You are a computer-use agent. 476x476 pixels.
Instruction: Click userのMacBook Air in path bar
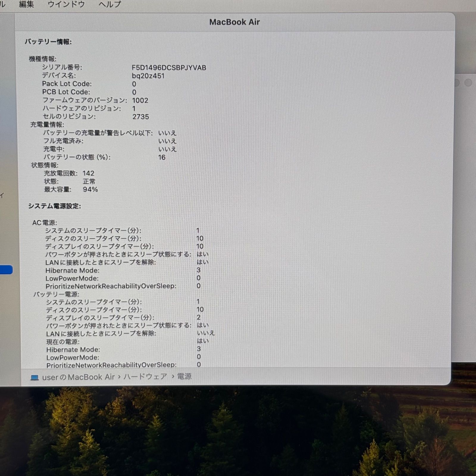click(x=79, y=377)
